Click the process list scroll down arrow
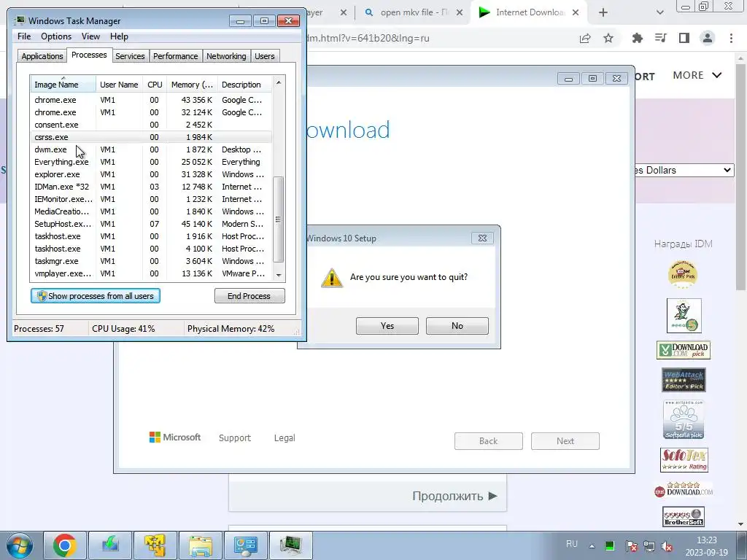747x560 pixels. tap(279, 275)
